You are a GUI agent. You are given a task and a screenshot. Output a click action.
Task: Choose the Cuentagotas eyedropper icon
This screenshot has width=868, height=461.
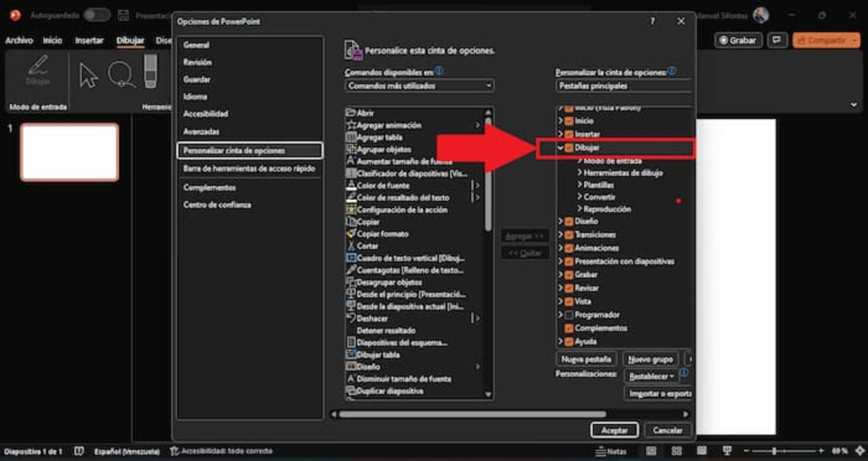[351, 270]
